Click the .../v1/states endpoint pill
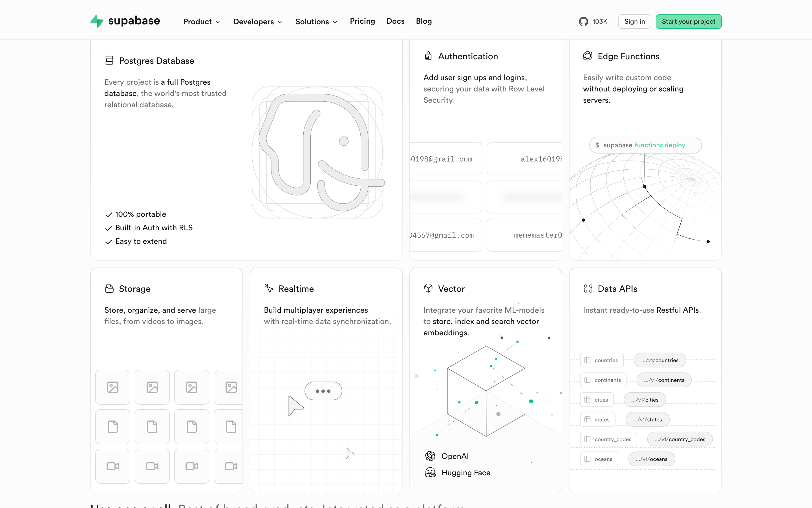This screenshot has height=508, width=812. tap(647, 420)
